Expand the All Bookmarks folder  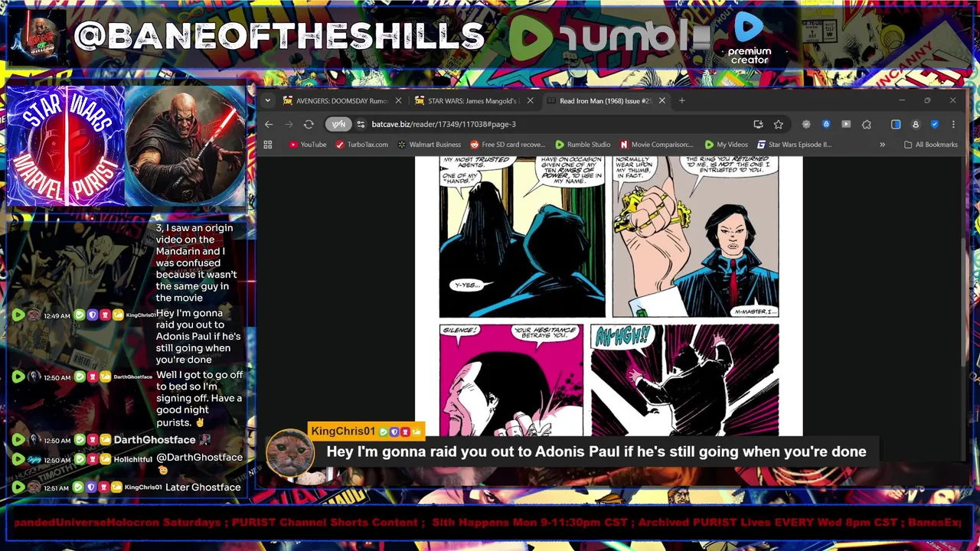930,145
